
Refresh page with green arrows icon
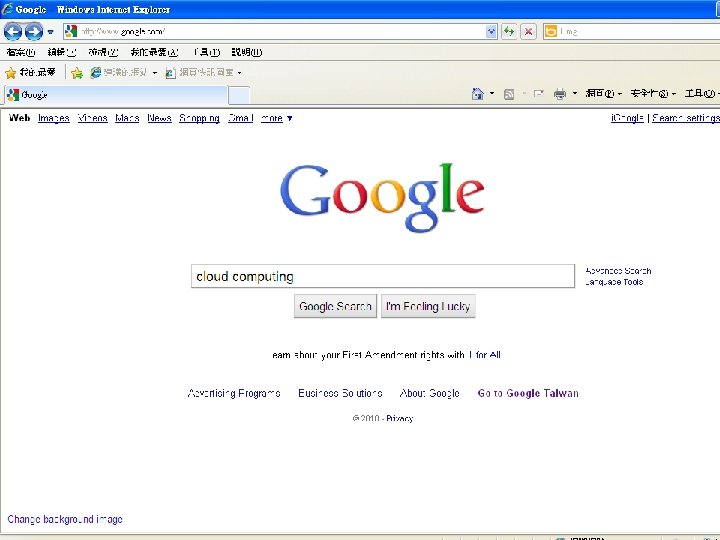point(509,32)
